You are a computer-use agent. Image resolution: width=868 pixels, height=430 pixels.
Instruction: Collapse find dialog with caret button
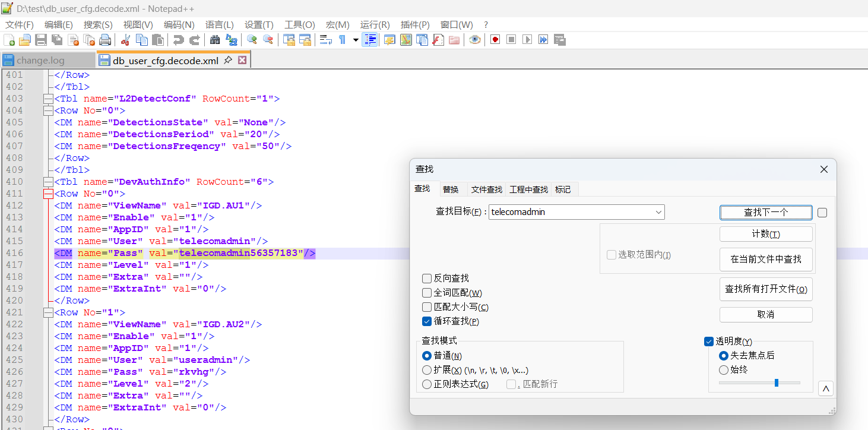coord(826,389)
